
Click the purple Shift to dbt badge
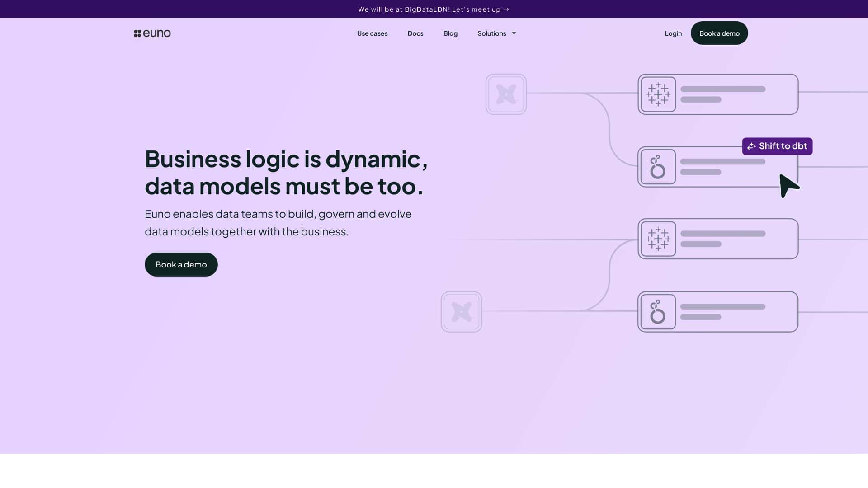(777, 146)
